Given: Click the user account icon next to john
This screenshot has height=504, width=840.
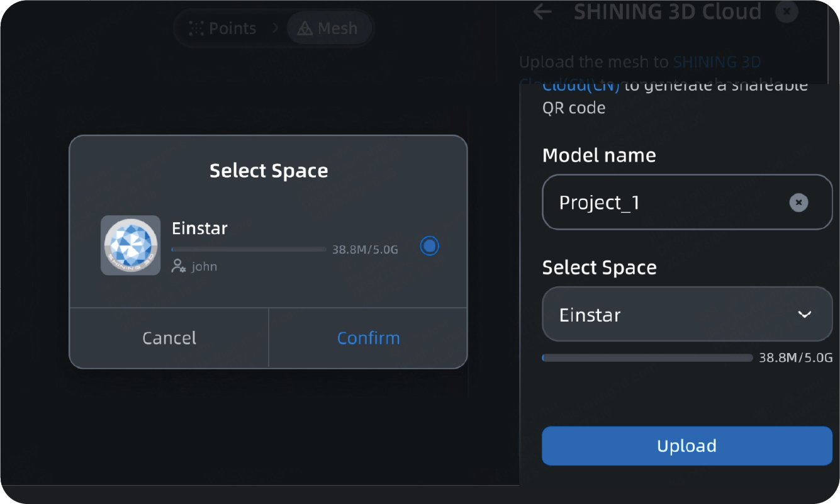Looking at the screenshot, I should (178, 266).
